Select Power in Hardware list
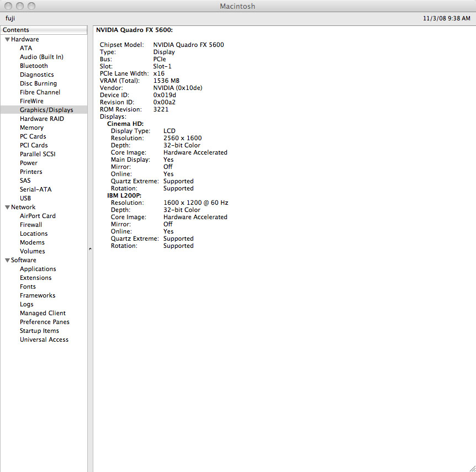The image size is (476, 472). pos(29,163)
